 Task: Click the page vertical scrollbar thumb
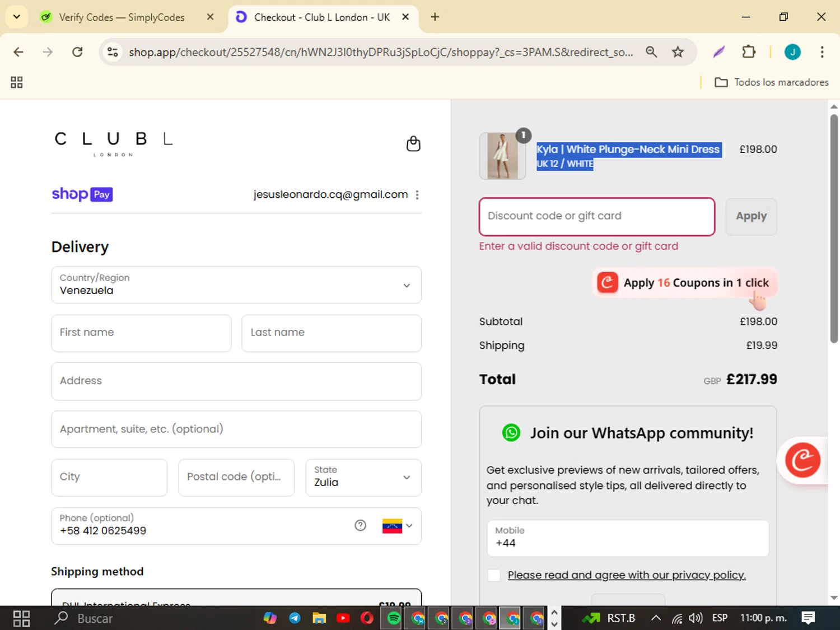834,228
